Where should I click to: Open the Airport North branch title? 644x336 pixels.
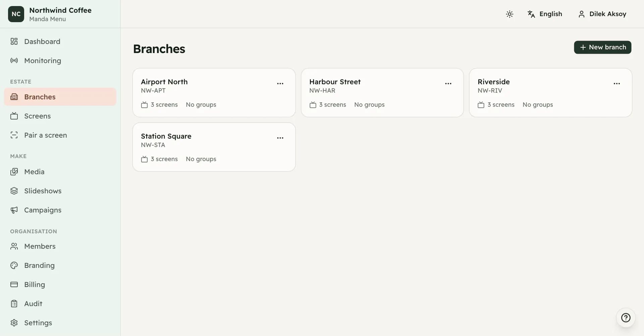click(x=164, y=82)
